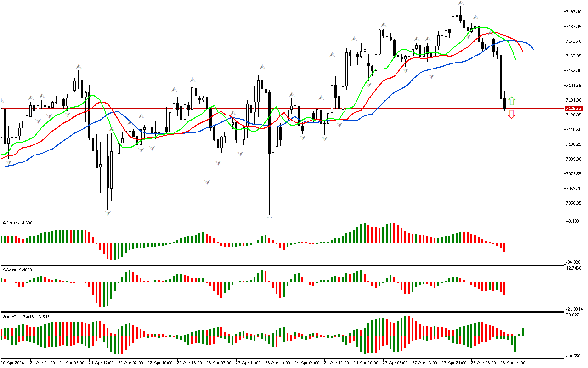The height and width of the screenshot is (368, 588).
Task: Click the blue Alligator line's right end
Action: pyautogui.click(x=533, y=49)
